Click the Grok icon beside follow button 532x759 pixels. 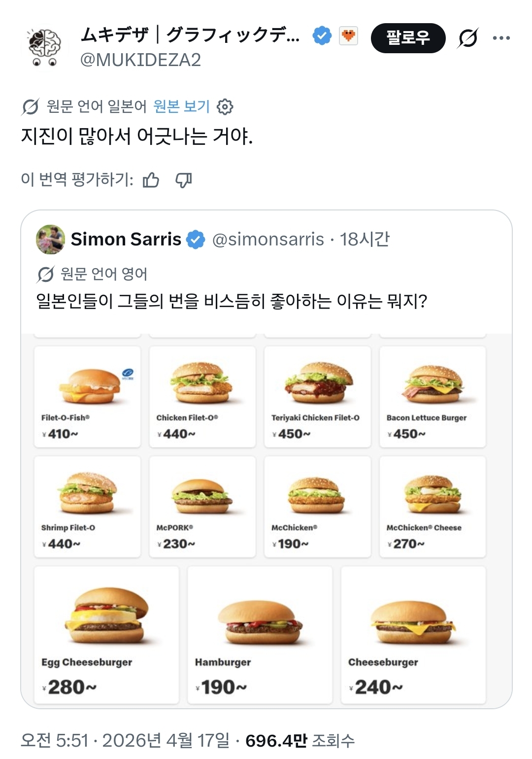[x=467, y=38]
